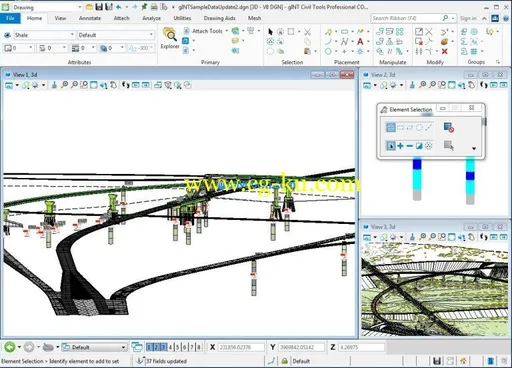Click Fit View in View 3 toolbar
Image resolution: width=512 pixels, height=368 pixels.
(451, 237)
